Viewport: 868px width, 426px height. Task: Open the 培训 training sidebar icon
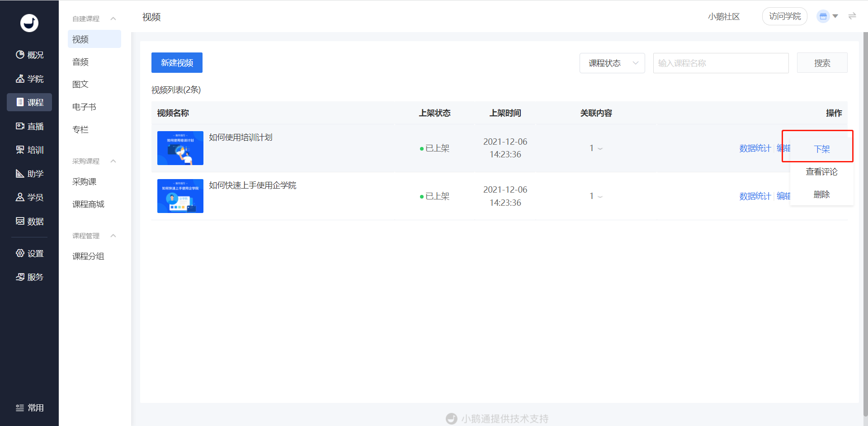click(x=20, y=150)
